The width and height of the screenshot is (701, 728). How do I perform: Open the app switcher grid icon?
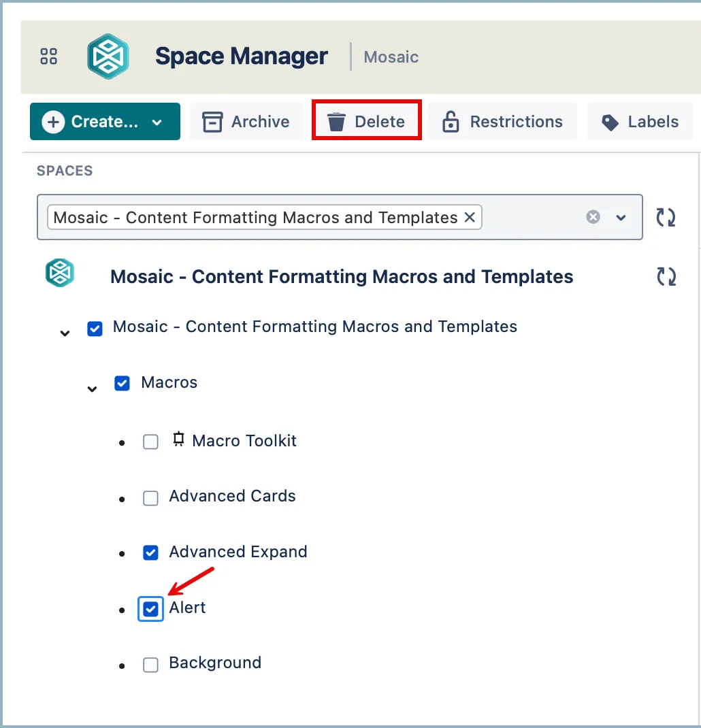[x=49, y=56]
